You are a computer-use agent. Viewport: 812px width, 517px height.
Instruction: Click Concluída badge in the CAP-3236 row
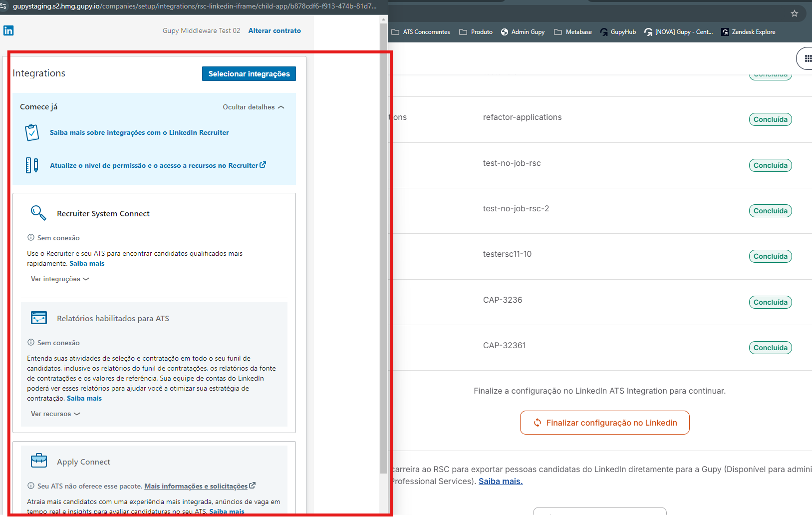point(771,302)
